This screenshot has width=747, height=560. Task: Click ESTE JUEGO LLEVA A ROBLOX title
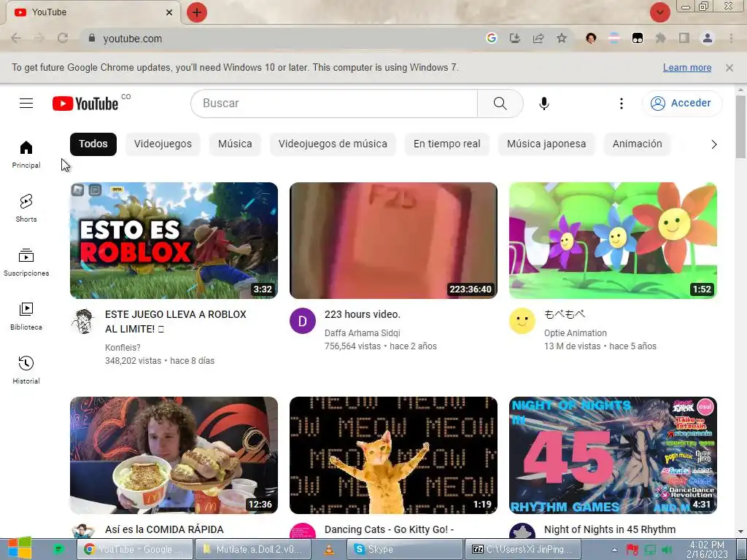point(176,322)
